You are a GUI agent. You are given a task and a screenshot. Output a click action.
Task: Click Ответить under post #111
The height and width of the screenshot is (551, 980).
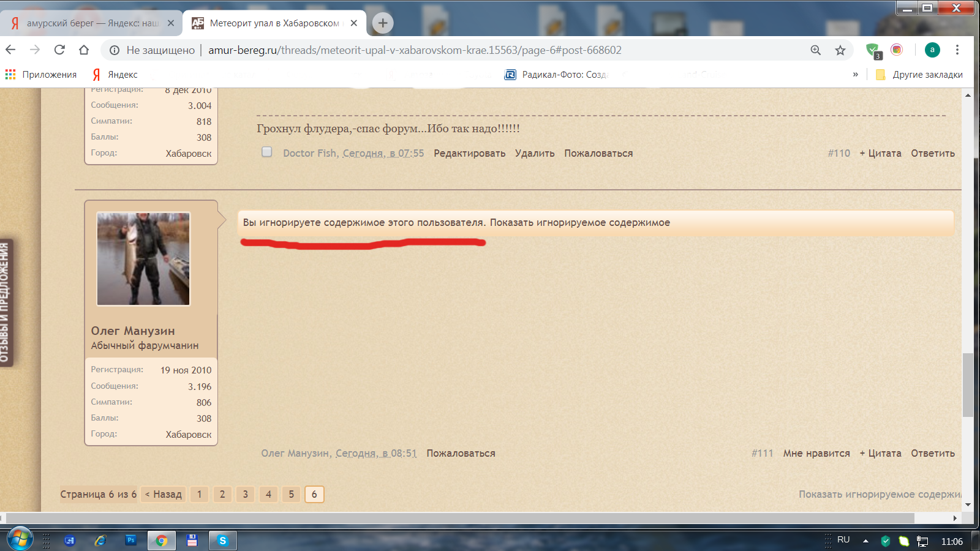point(932,453)
